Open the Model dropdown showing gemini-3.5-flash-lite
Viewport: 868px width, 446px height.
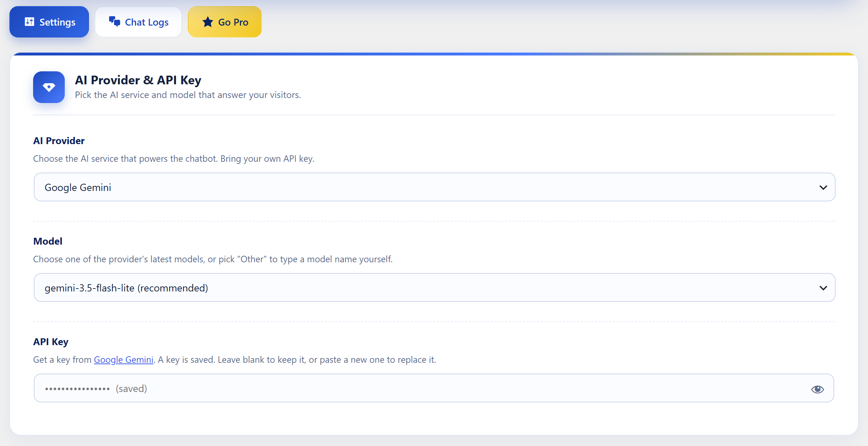(x=434, y=287)
